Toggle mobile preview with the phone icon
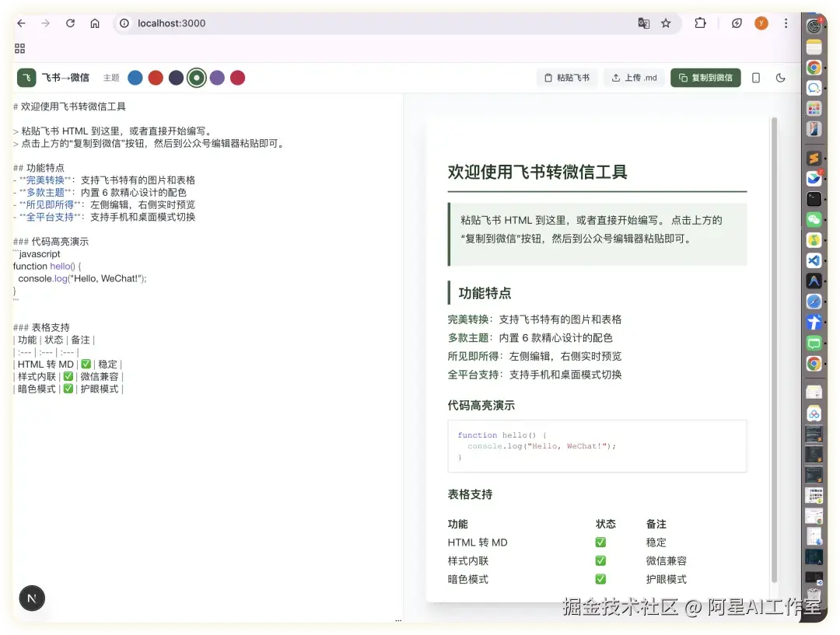The image size is (840, 635). tap(755, 78)
